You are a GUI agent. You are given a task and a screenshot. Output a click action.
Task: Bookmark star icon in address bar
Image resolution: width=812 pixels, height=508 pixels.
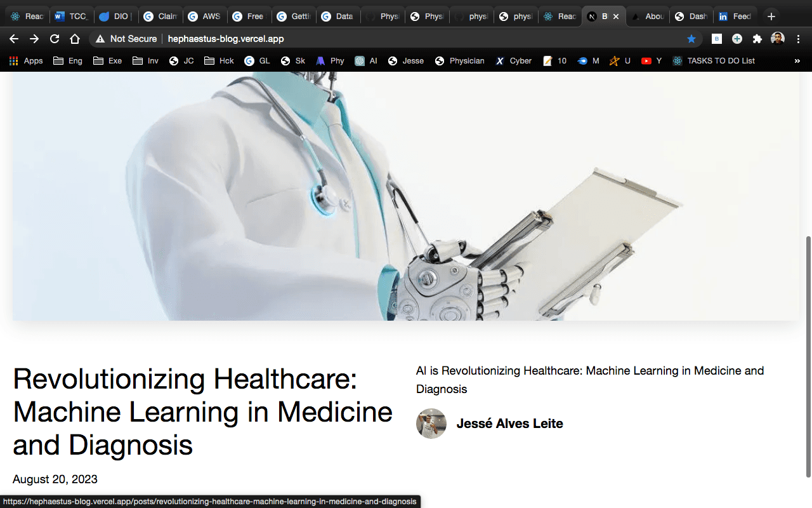tap(691, 39)
